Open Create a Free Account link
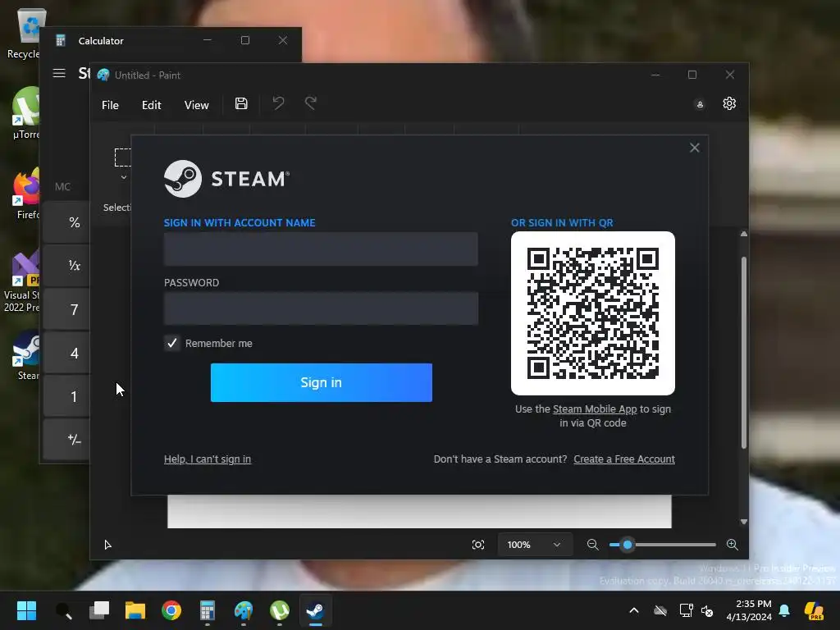The width and height of the screenshot is (840, 630). (x=624, y=459)
